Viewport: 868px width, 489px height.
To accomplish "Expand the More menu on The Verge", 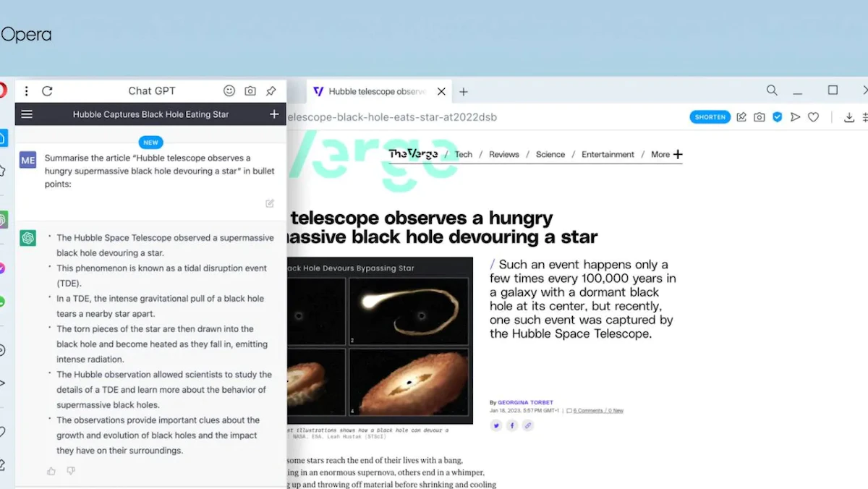I will pos(666,154).
